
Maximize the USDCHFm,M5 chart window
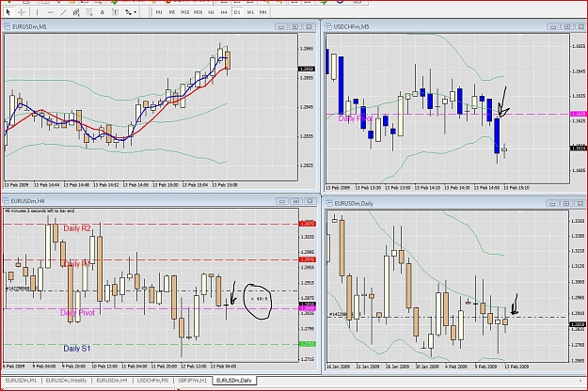coord(567,26)
